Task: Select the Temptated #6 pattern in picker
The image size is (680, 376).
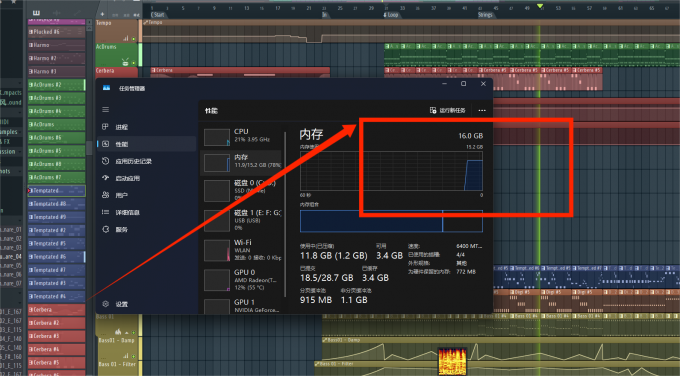Action: point(56,257)
